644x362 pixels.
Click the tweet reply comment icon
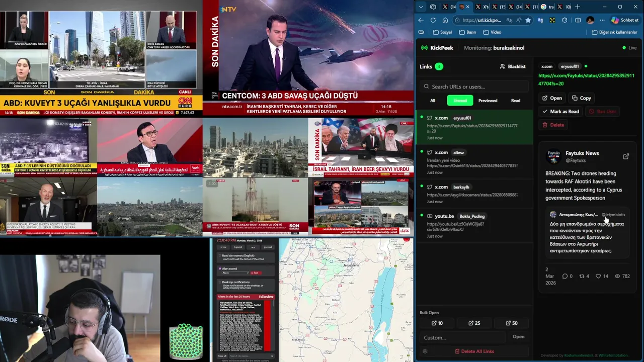[565, 276]
